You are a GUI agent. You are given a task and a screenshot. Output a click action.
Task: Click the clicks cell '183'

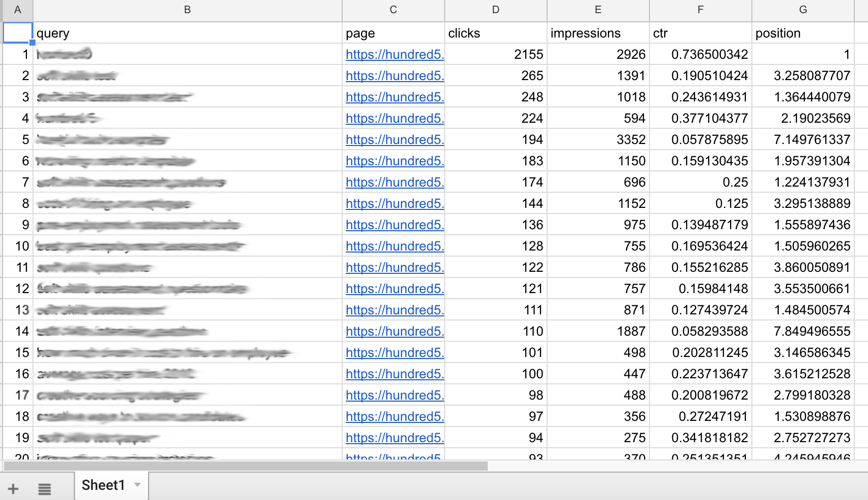(496, 161)
